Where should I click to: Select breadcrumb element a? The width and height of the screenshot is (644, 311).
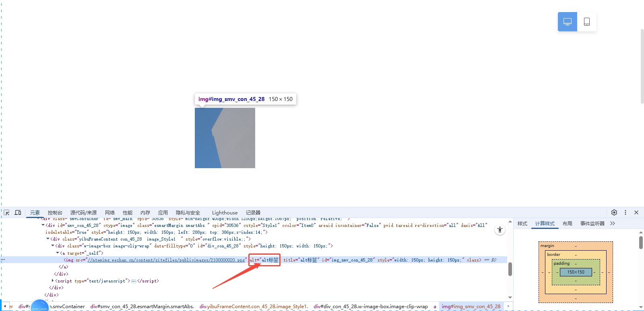(x=435, y=307)
